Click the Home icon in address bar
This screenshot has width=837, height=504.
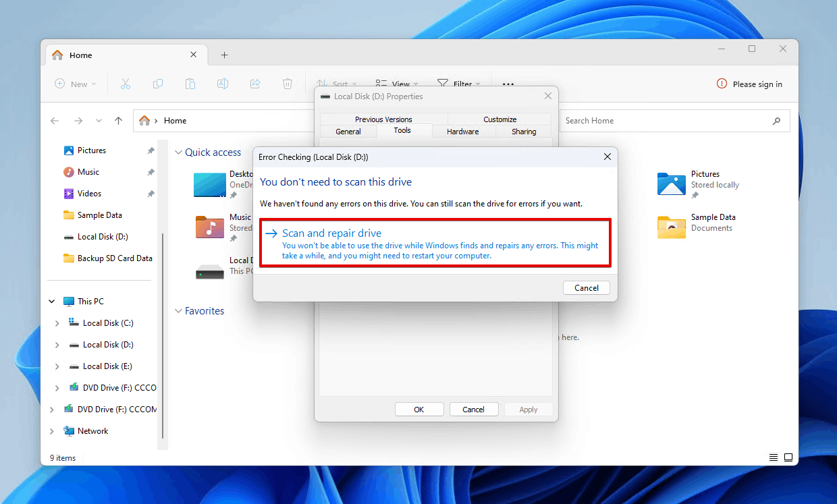coord(144,121)
